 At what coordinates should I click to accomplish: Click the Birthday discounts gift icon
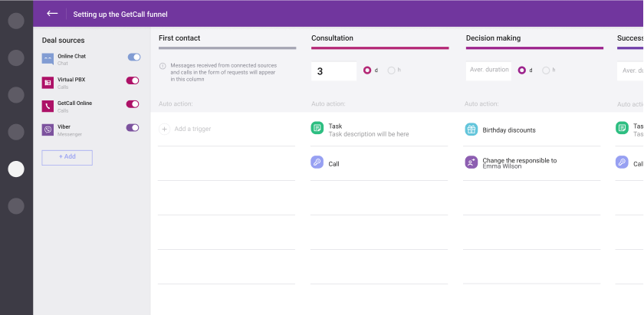471,130
